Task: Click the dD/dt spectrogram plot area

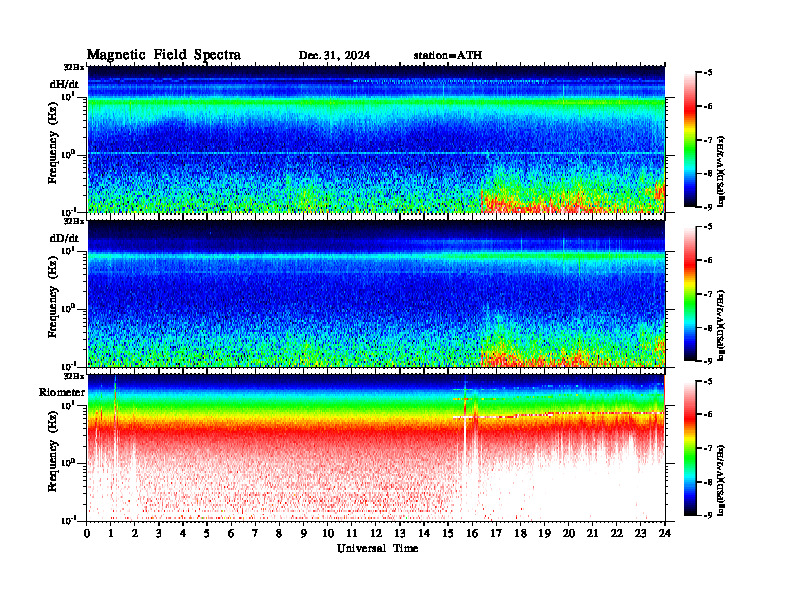Action: tap(376, 293)
